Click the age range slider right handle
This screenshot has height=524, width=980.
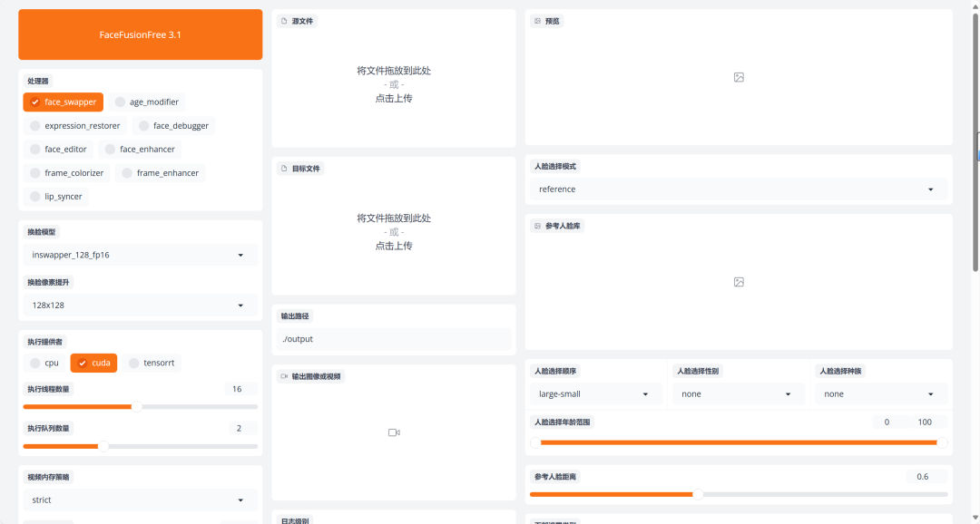coord(942,442)
